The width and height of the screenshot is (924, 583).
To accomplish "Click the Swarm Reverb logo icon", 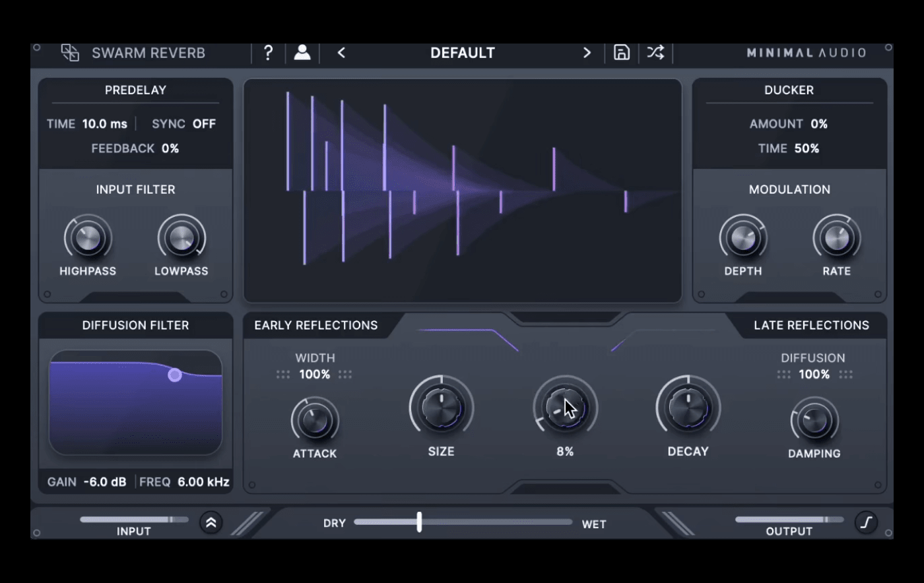I will coord(70,53).
